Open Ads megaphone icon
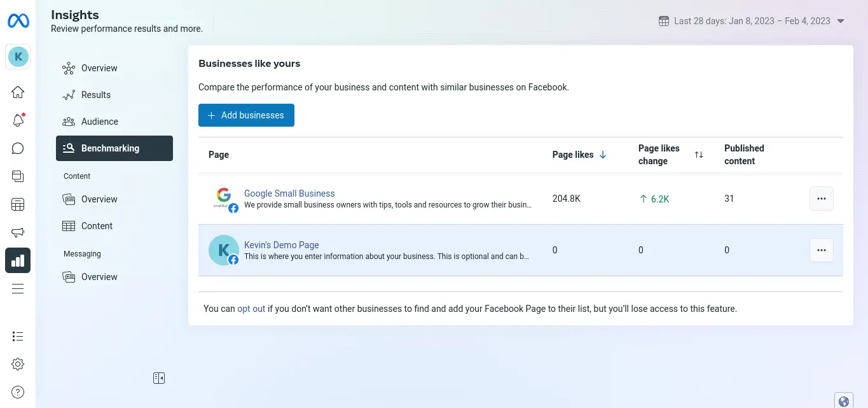 (18, 232)
